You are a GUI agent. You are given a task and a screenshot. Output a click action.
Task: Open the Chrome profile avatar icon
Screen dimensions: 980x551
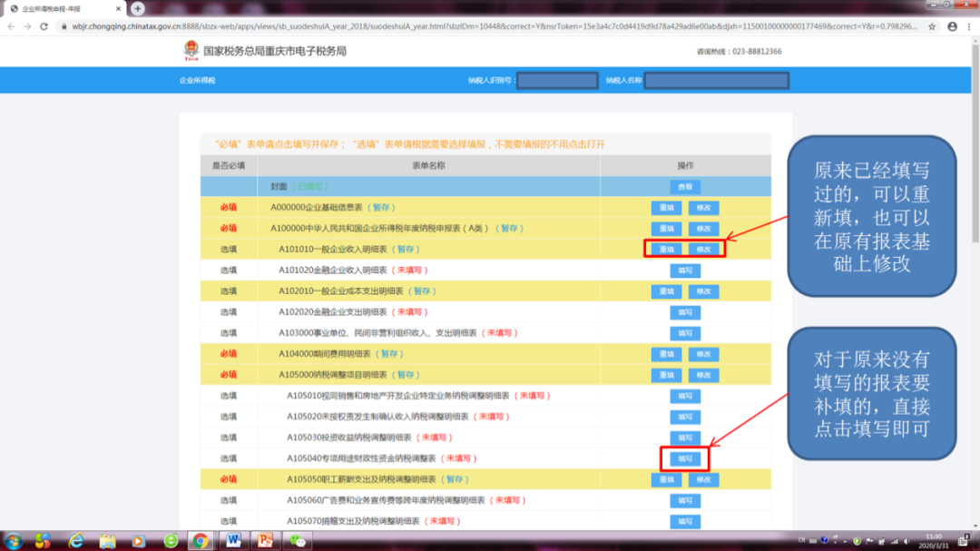[952, 27]
